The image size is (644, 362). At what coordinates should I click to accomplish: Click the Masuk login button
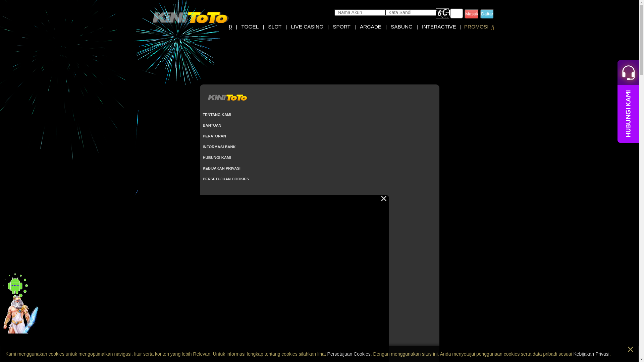click(x=472, y=14)
